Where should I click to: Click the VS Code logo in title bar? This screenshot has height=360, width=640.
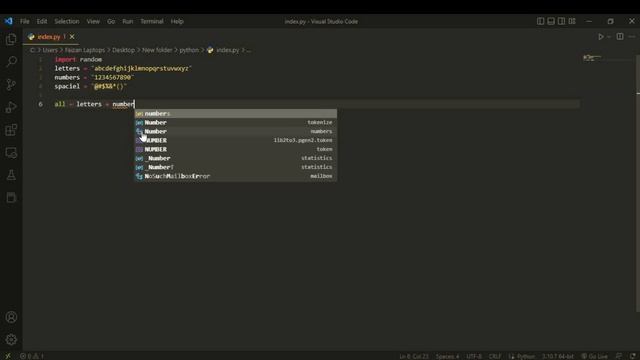9,21
